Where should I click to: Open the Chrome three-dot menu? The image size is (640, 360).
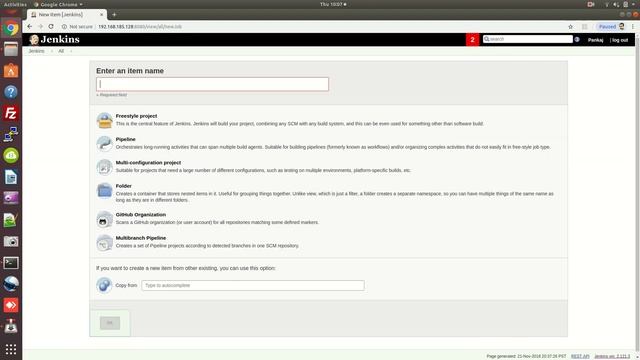click(633, 27)
